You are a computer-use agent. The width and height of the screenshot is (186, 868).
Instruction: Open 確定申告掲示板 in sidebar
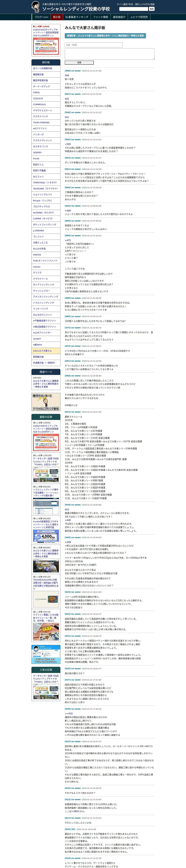46,81
